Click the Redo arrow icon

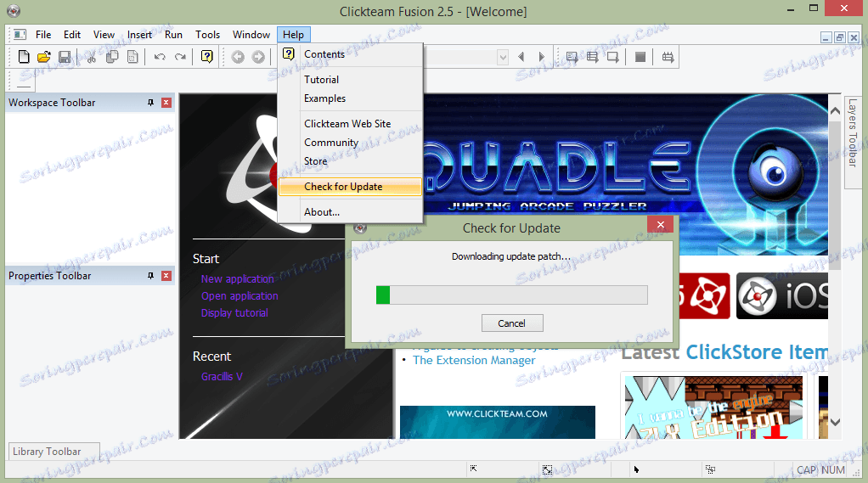pyautogui.click(x=180, y=57)
